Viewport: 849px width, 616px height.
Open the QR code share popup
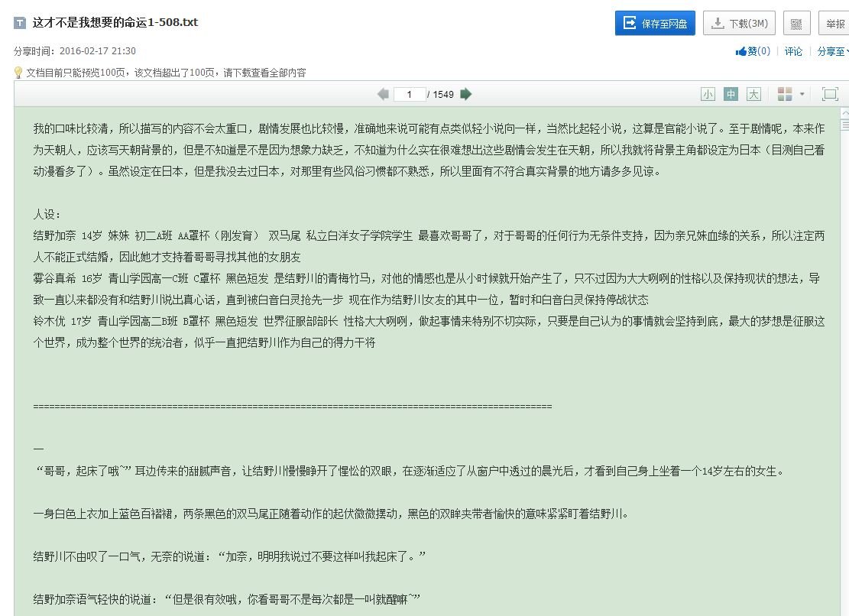(x=796, y=22)
